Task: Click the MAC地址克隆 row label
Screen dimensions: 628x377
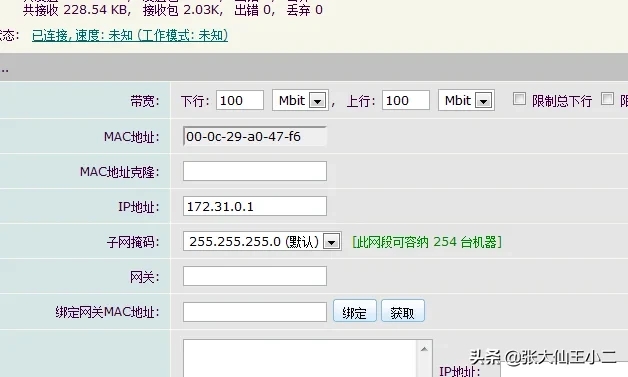Action: (x=120, y=172)
